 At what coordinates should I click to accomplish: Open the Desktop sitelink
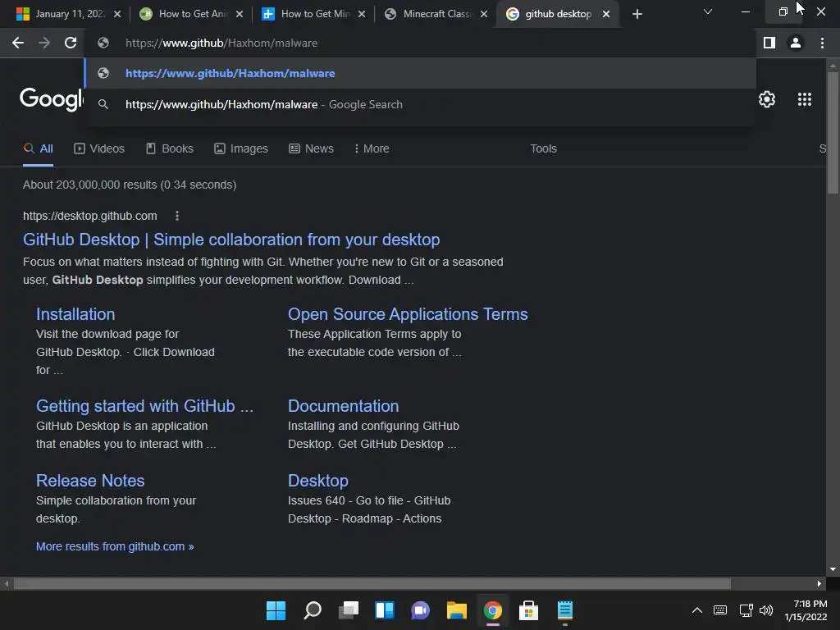pos(318,481)
